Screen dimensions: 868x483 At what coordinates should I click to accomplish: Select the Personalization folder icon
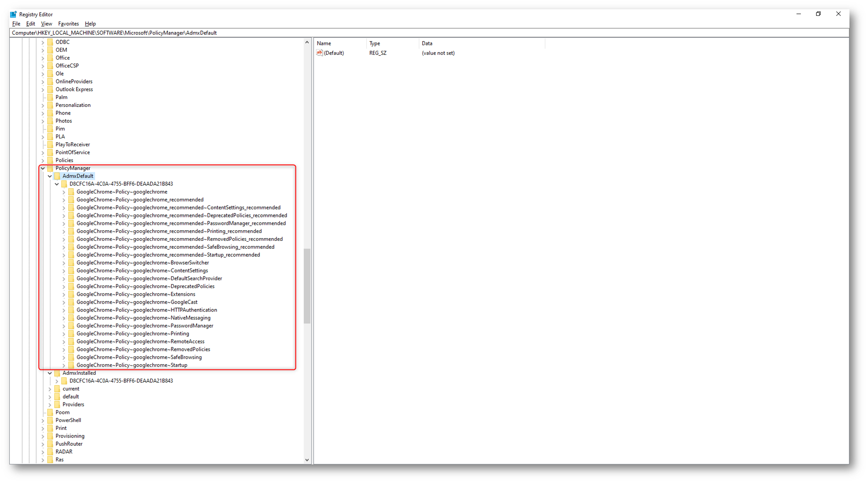50,105
